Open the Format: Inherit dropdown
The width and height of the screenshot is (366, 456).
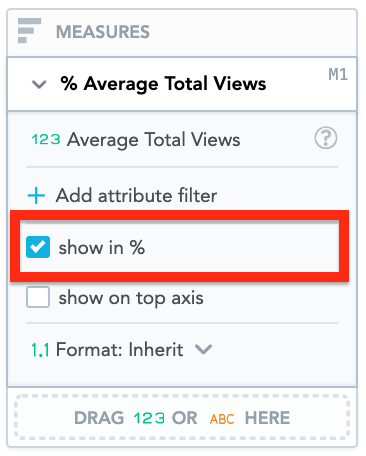tap(122, 350)
